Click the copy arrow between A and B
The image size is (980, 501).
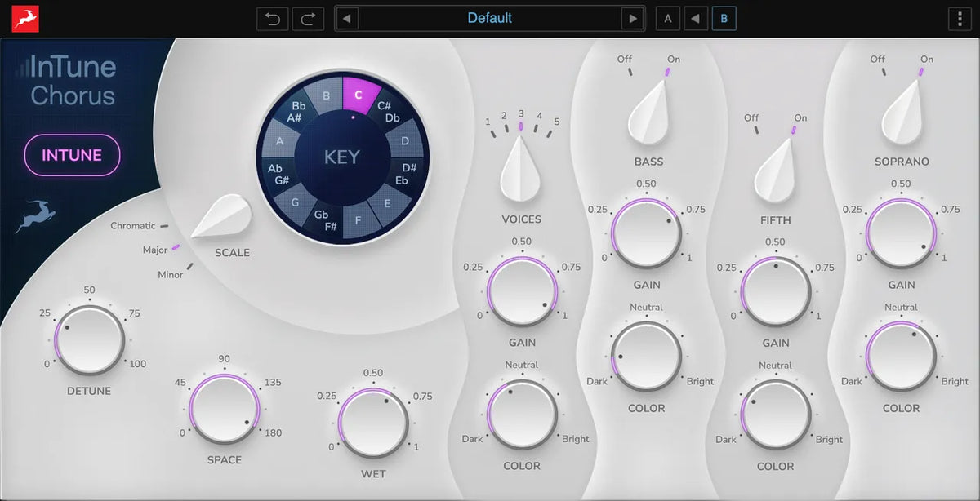point(695,17)
